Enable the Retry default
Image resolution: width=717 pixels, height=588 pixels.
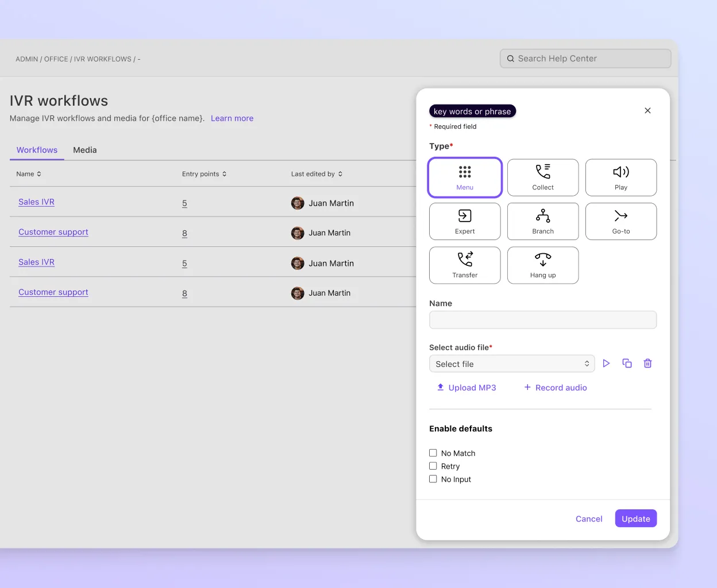[433, 466]
